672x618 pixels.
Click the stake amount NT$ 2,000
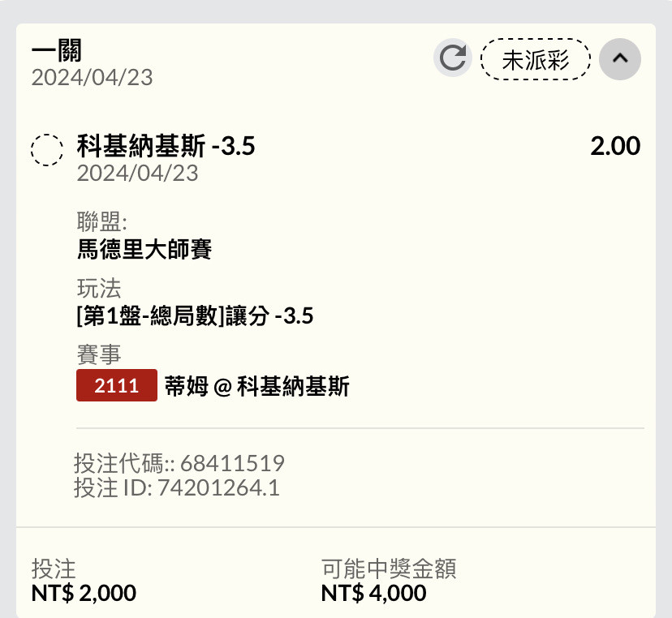click(x=84, y=594)
